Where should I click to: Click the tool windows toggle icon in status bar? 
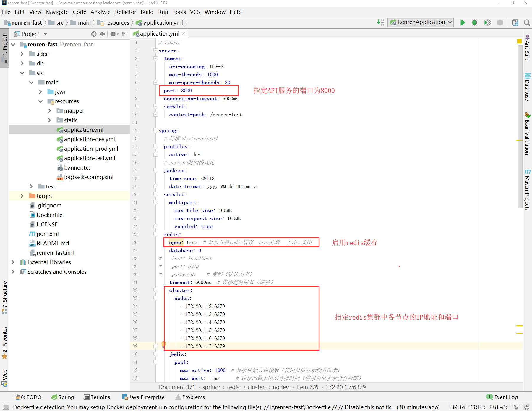pyautogui.click(x=6, y=407)
